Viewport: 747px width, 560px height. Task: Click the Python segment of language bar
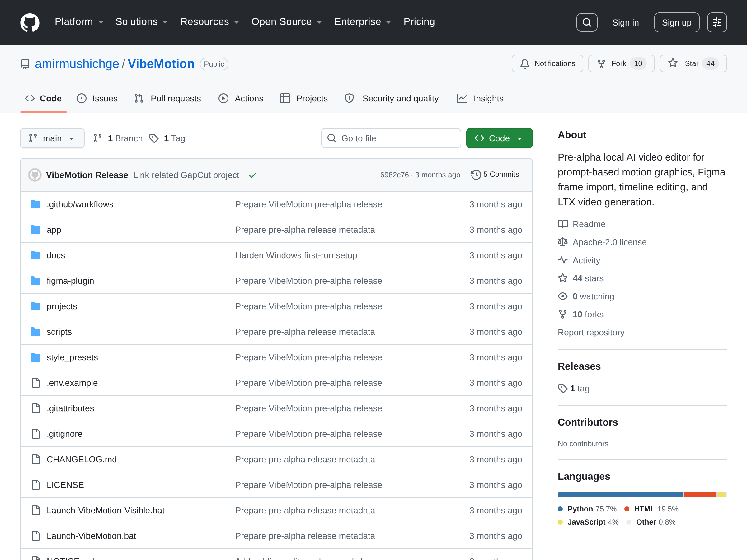click(x=620, y=495)
